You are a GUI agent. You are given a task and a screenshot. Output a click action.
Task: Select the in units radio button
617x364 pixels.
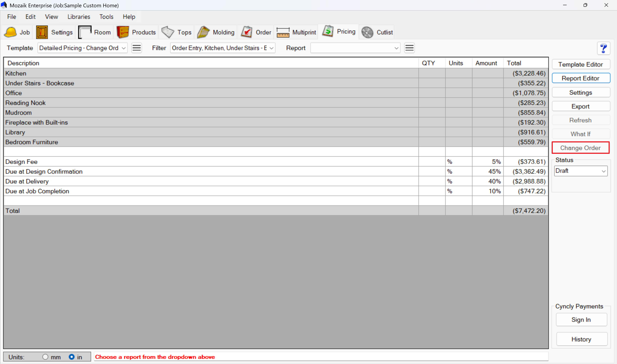pyautogui.click(x=72, y=357)
